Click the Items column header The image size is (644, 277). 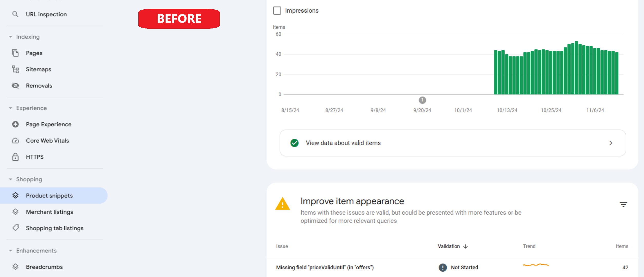(622, 246)
